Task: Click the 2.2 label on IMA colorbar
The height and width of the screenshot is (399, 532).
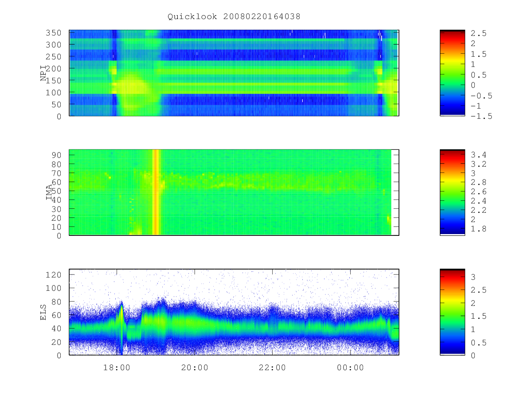Action: (478, 210)
